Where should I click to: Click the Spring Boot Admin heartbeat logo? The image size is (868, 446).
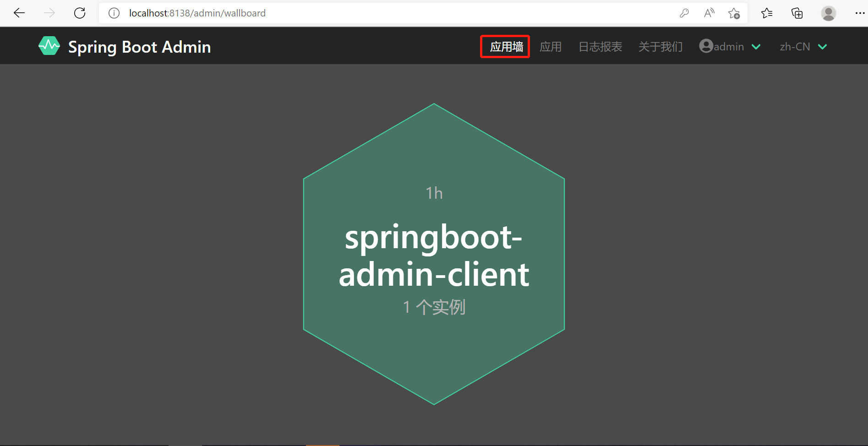point(49,46)
